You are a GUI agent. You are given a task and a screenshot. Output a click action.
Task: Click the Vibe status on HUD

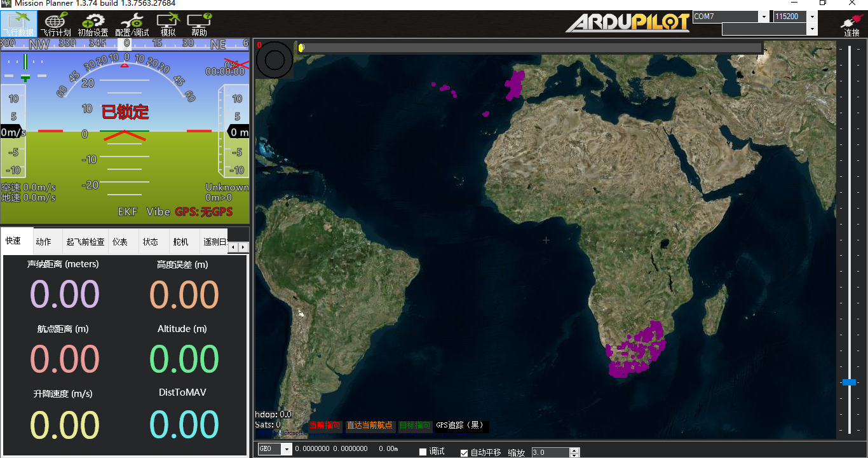158,212
